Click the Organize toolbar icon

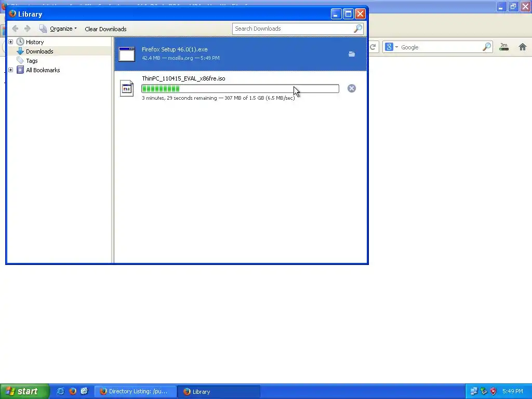tap(43, 29)
